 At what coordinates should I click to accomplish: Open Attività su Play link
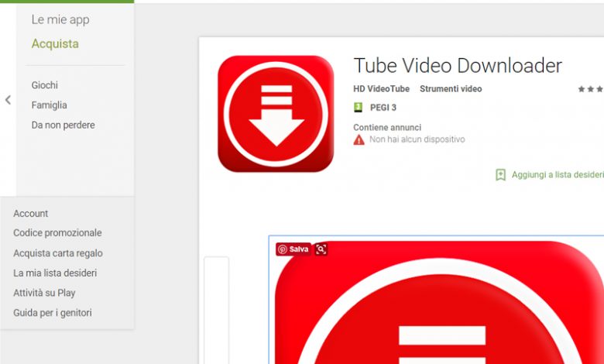coord(44,293)
